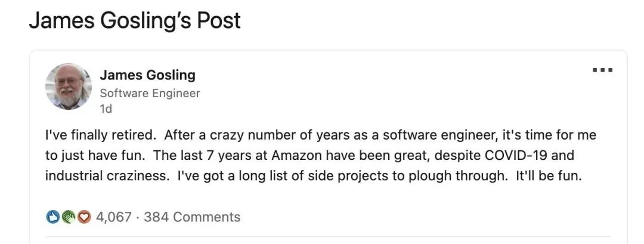This screenshot has height=244, width=644.
Task: Click the 1d post timestamp
Action: click(x=106, y=109)
